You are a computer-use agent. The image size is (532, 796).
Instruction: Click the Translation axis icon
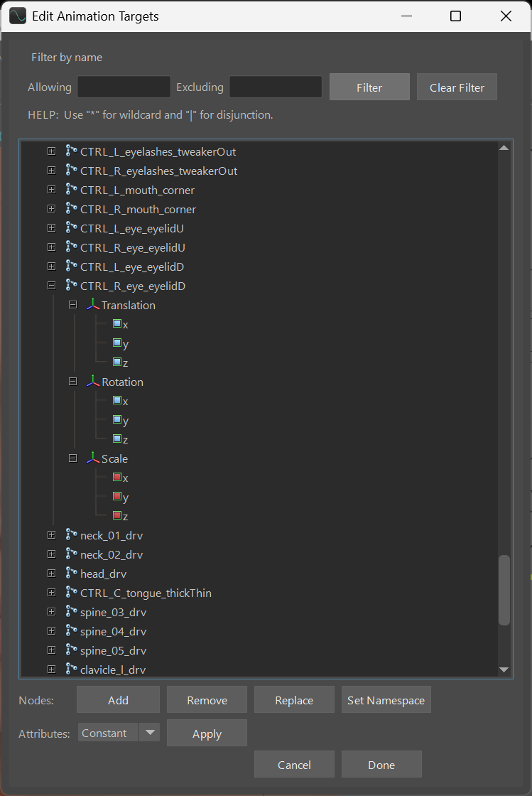click(x=93, y=305)
